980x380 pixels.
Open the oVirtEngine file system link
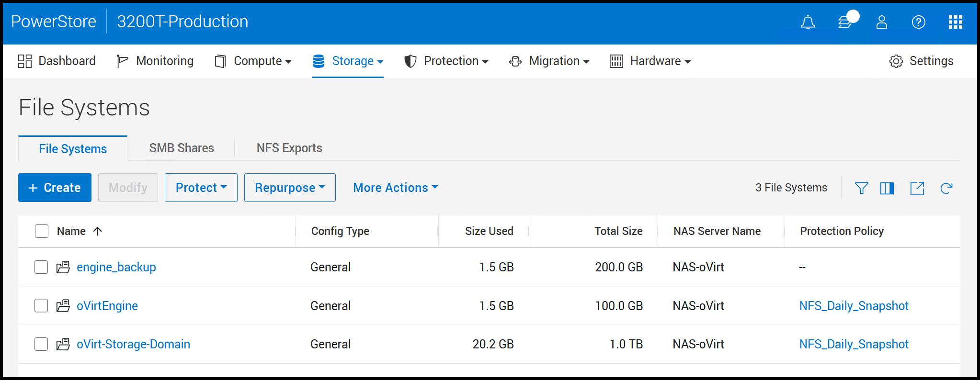tap(107, 306)
